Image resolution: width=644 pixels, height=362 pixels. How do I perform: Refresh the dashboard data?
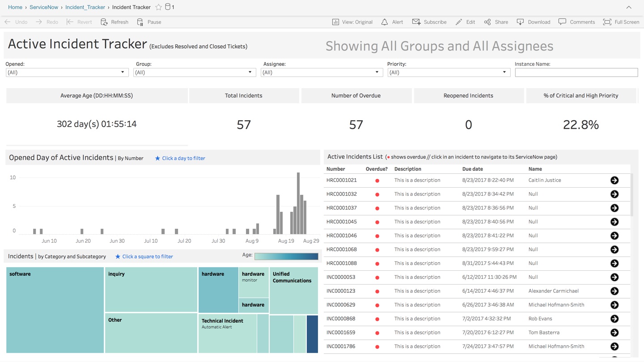(114, 22)
